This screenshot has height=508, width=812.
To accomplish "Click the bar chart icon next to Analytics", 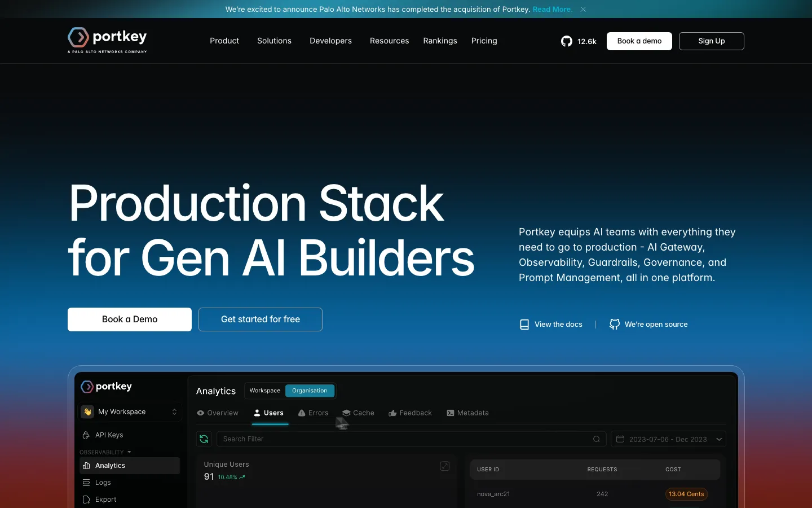I will (x=86, y=466).
